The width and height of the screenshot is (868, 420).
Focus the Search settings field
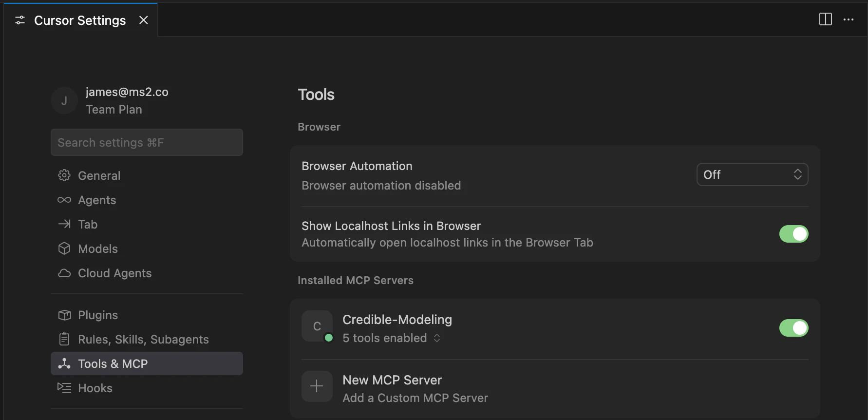tap(147, 142)
